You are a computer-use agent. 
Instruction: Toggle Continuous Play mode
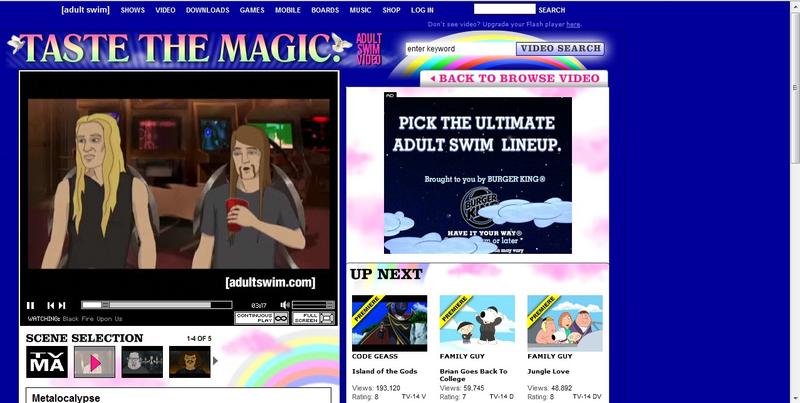click(x=262, y=318)
